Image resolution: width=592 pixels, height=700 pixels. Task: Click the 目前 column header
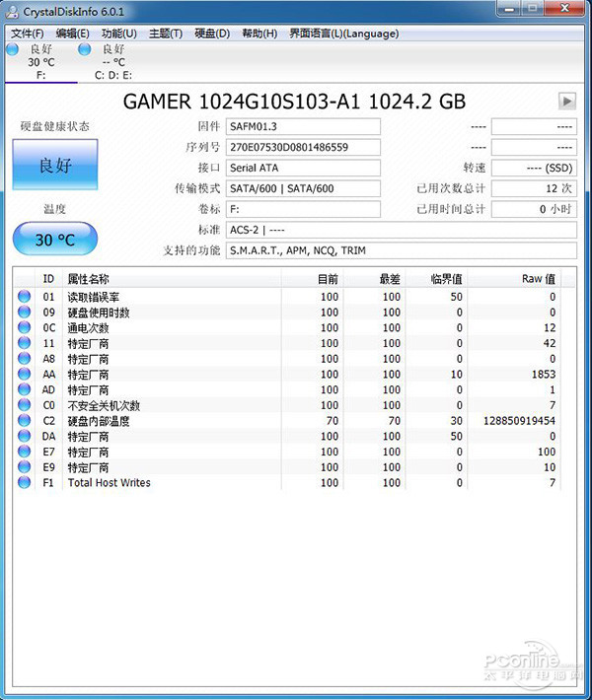[x=313, y=279]
